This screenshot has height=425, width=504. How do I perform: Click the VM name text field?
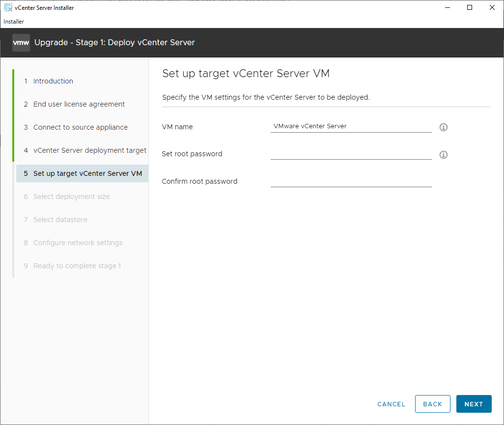pyautogui.click(x=351, y=126)
